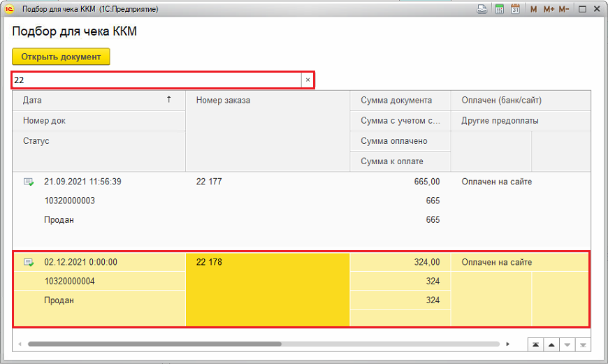Select the row with order 22 177
The width and height of the screenshot is (608, 364).
coord(267,182)
